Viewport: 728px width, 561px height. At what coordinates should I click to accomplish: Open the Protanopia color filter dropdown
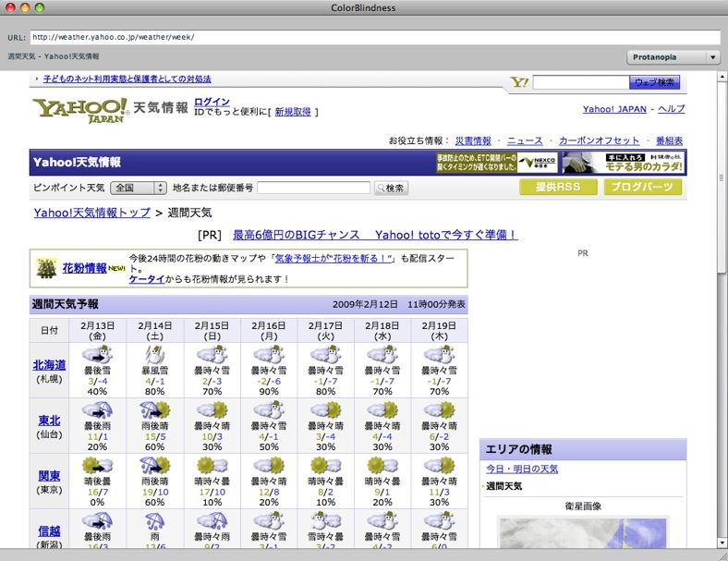[674, 57]
